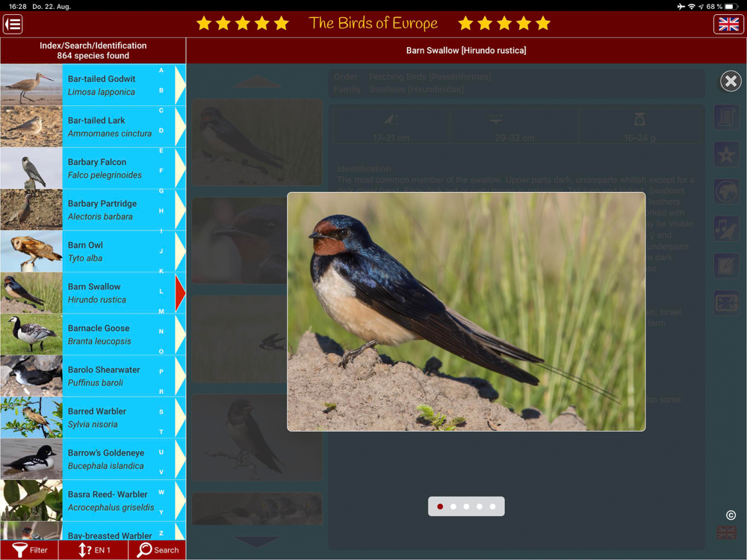747x560 pixels.
Task: Jump to index letter F
Action: point(161,170)
